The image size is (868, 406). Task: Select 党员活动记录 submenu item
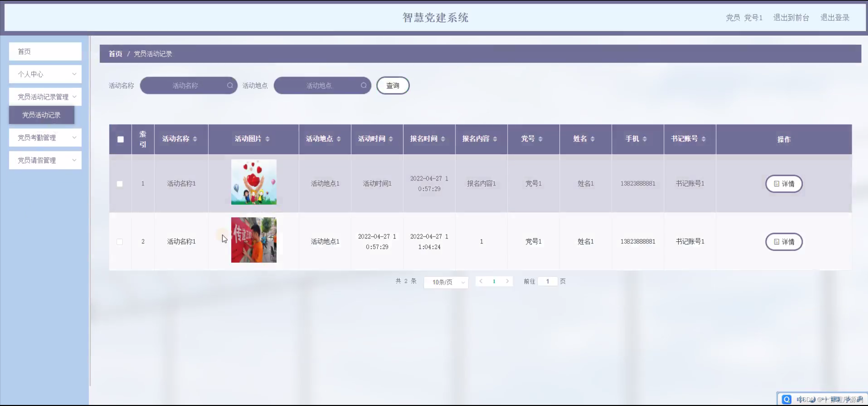click(x=41, y=115)
